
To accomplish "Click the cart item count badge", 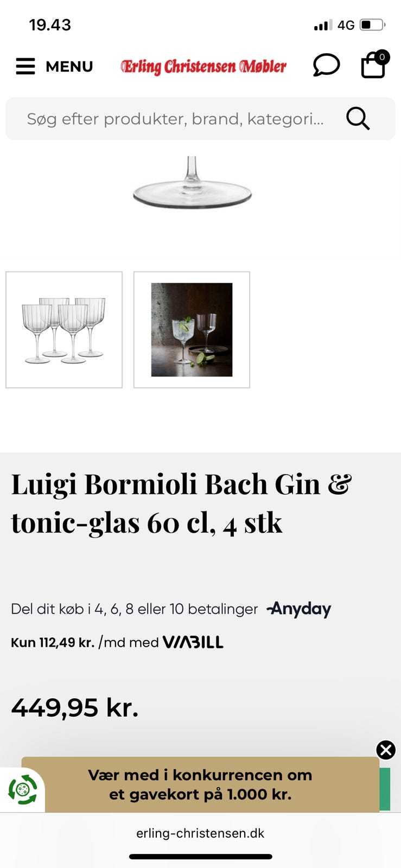I will click(x=382, y=57).
